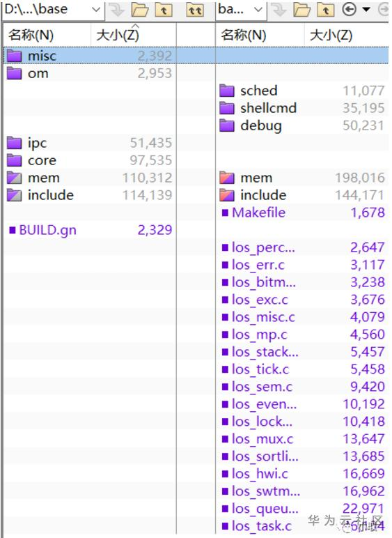Click size 2,953 of om folder
This screenshot has height=538, width=392.
click(155, 73)
